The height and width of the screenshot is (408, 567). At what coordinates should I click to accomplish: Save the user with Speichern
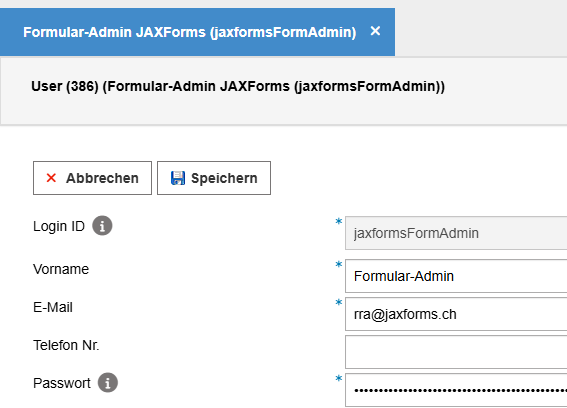[x=214, y=178]
